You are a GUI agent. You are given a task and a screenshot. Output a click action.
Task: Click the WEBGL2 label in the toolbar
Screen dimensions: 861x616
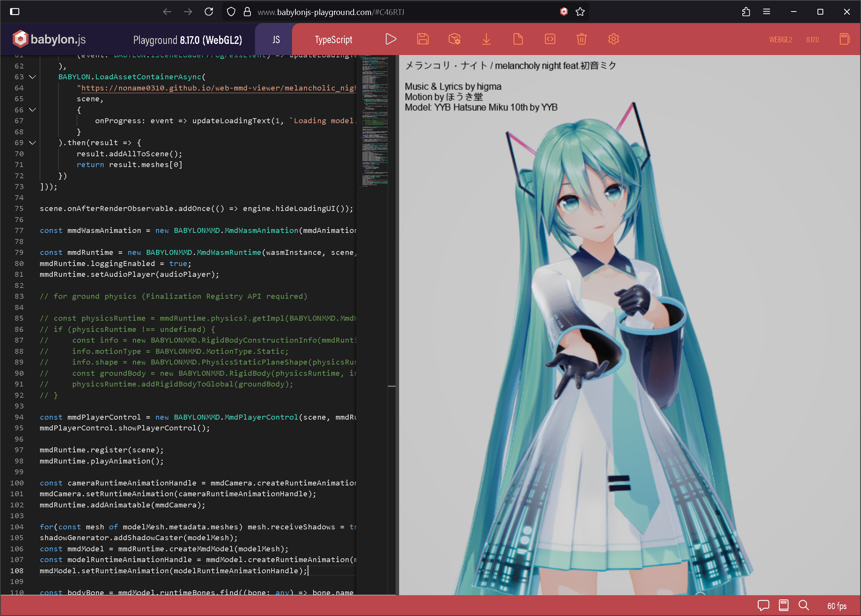[780, 39]
